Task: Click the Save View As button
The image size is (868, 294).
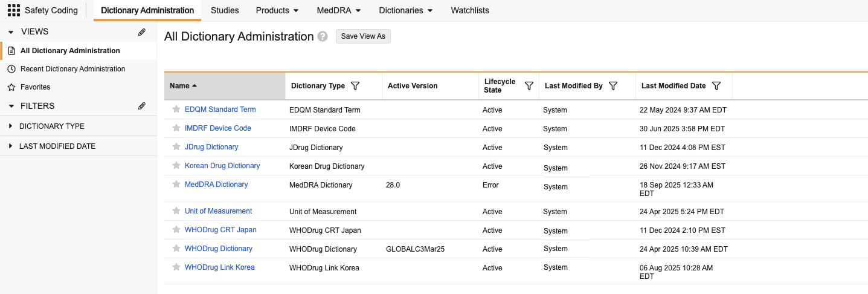Action: tap(363, 36)
